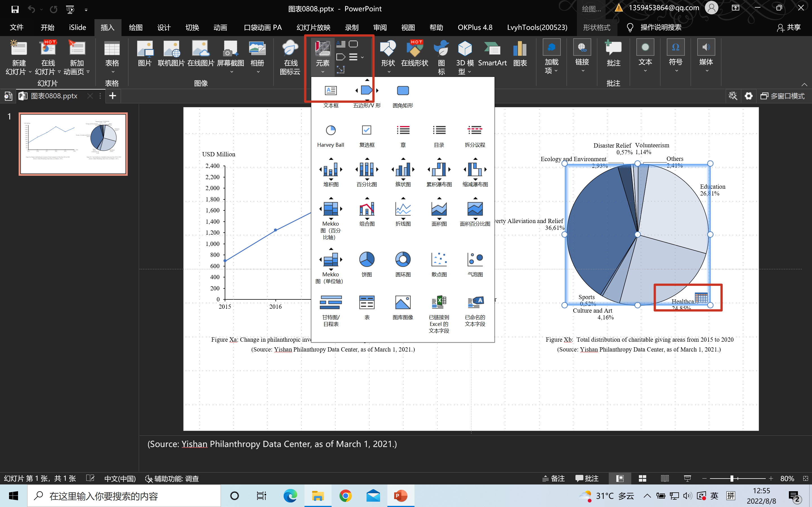Image resolution: width=812 pixels, height=507 pixels.
Task: Switch to 幻灯片浏览 slide sorter view
Action: coord(642,479)
